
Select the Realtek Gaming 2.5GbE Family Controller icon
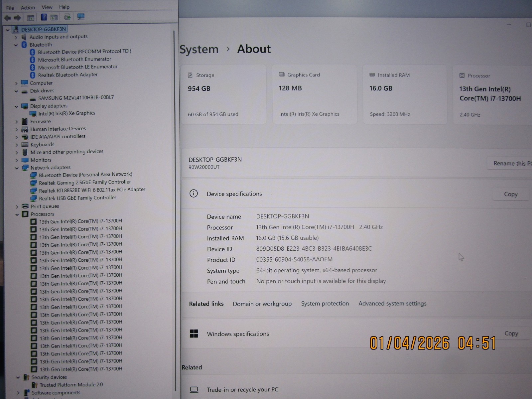pyautogui.click(x=34, y=183)
